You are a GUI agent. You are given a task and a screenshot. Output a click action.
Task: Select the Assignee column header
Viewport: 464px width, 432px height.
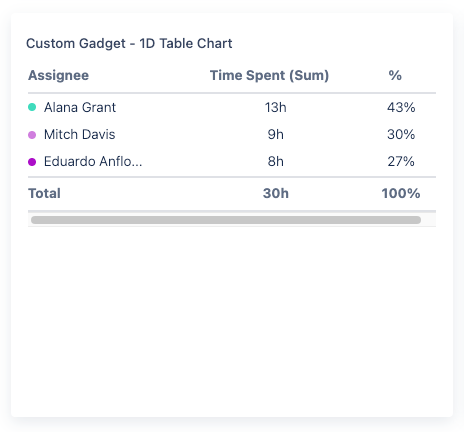pyautogui.click(x=58, y=75)
